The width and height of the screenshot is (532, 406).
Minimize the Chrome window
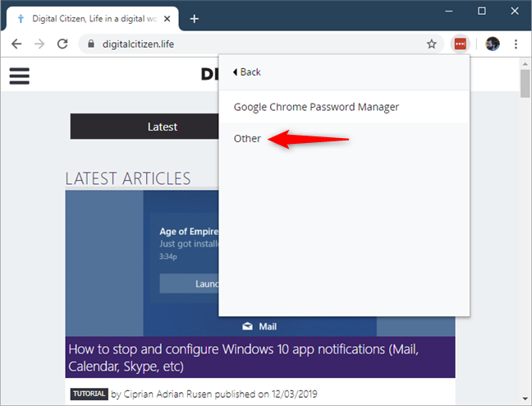[449, 12]
